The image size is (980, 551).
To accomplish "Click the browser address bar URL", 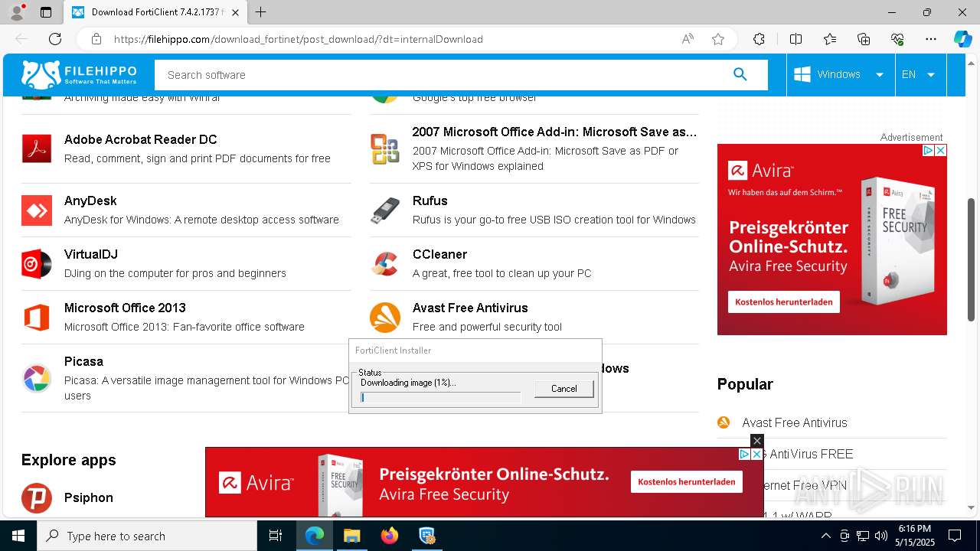I will [299, 39].
